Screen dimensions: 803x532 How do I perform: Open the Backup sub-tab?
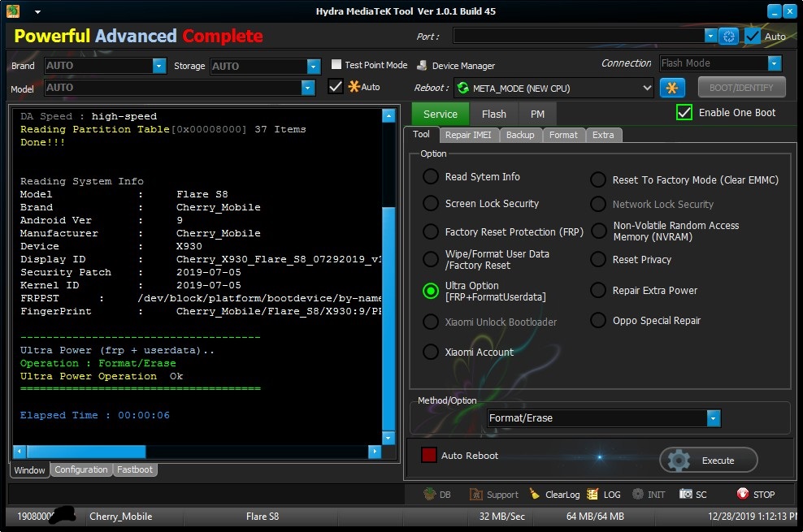[x=520, y=135]
